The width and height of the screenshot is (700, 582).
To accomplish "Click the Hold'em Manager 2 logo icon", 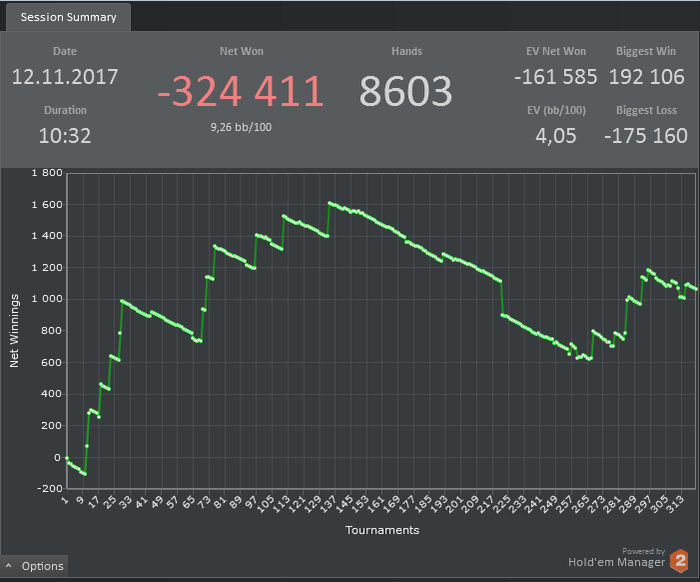I will 680,561.
